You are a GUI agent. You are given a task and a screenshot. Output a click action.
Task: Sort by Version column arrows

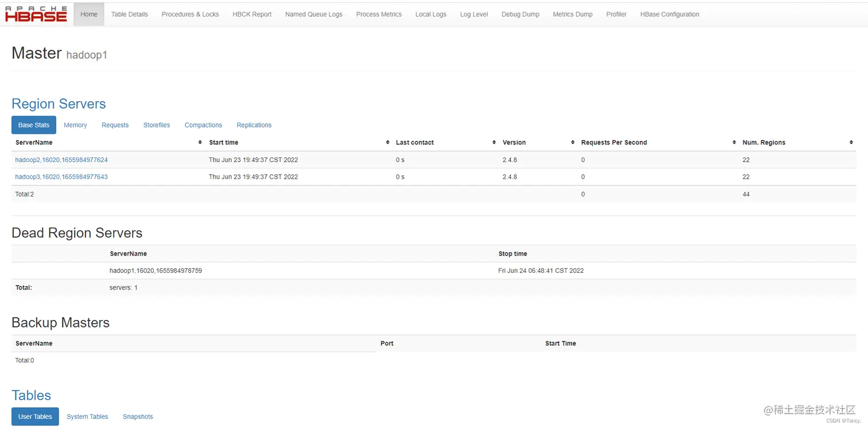573,142
